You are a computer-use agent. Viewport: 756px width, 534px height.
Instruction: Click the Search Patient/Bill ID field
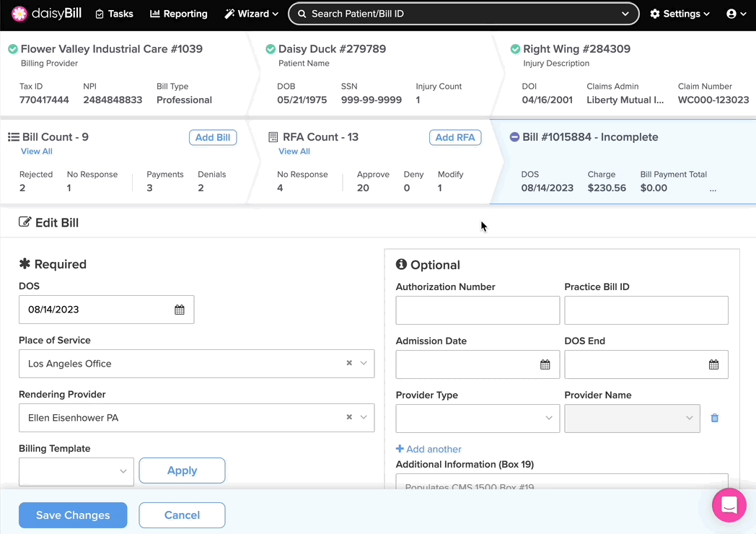coord(463,14)
